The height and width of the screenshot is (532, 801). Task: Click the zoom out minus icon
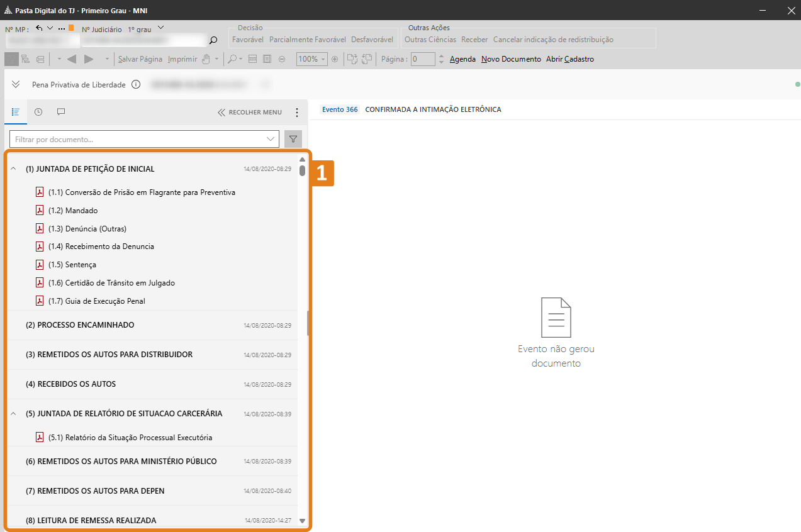tap(282, 59)
